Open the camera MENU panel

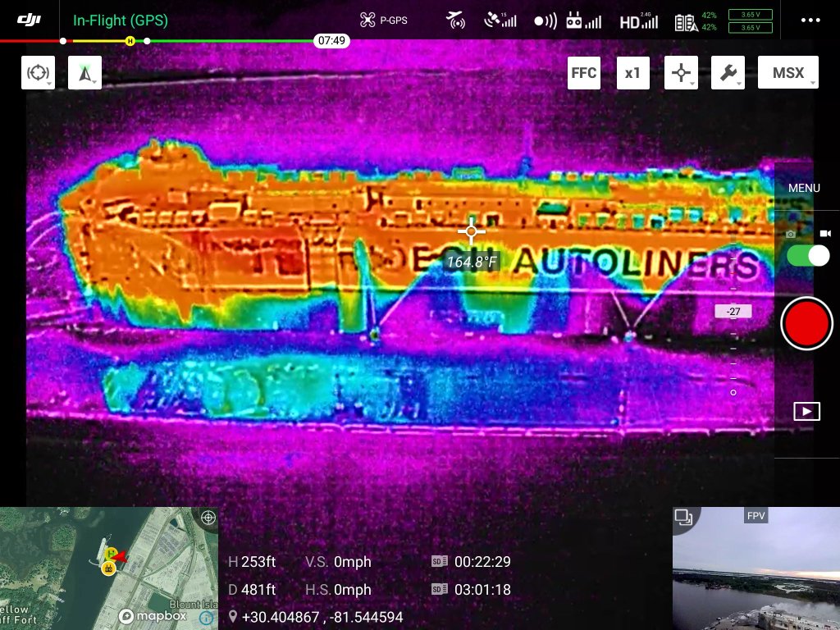pos(804,188)
